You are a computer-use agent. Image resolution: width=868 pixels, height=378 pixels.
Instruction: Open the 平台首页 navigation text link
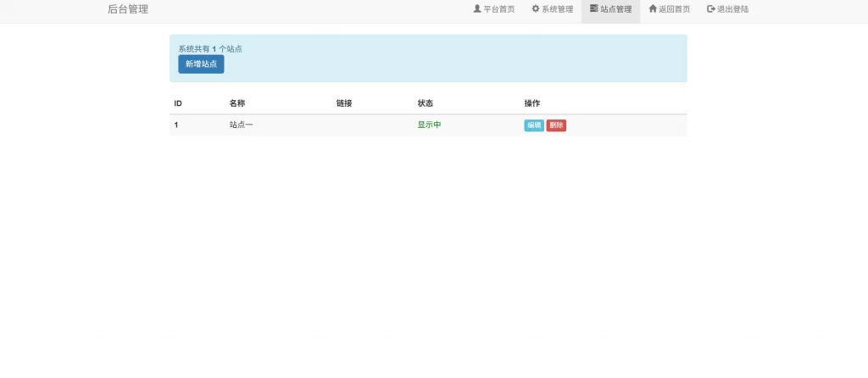coord(499,9)
